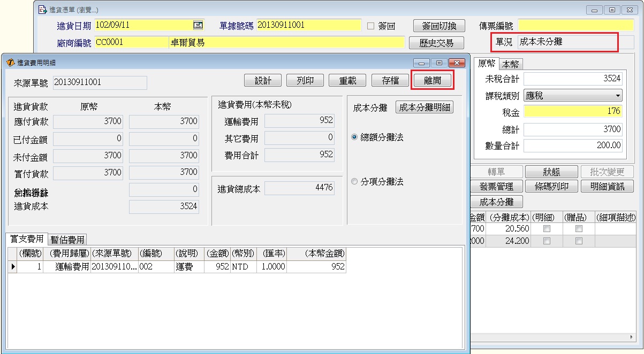
Task: Toggle the 簽回 checkbox
Action: 370,26
